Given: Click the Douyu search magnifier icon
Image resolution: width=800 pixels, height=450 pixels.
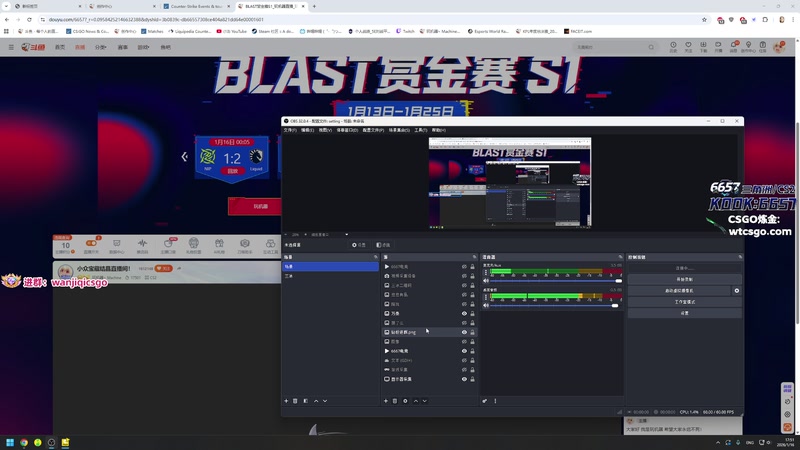Looking at the screenshot, I should pyautogui.click(x=651, y=47).
